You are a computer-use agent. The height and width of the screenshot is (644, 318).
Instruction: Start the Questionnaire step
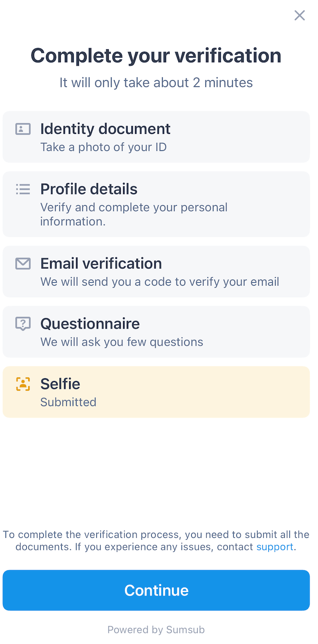pos(156,331)
